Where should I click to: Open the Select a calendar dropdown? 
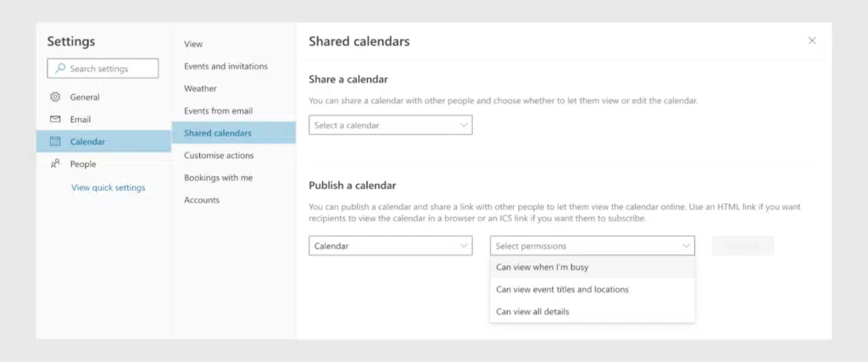click(x=390, y=125)
